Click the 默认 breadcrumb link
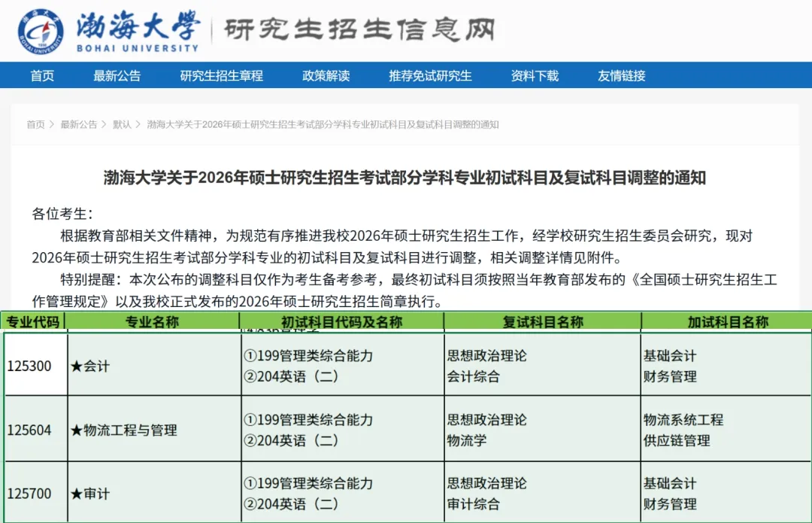The height and width of the screenshot is (523, 812). point(123,124)
